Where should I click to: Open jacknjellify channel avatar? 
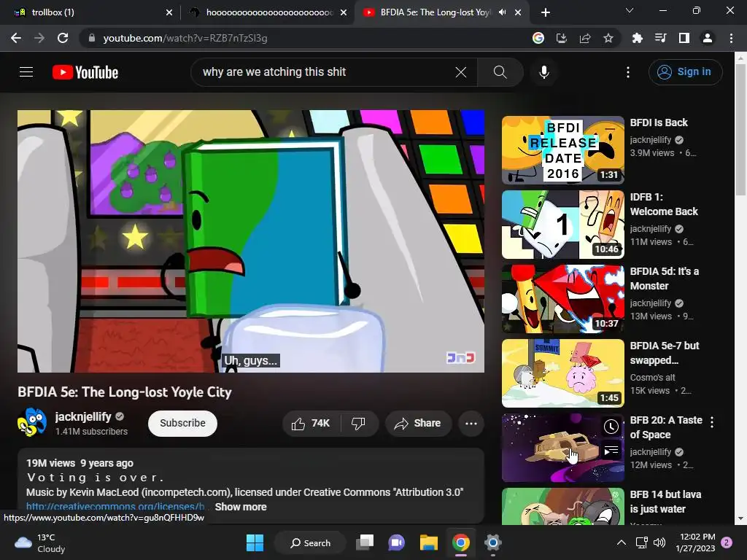[32, 422]
